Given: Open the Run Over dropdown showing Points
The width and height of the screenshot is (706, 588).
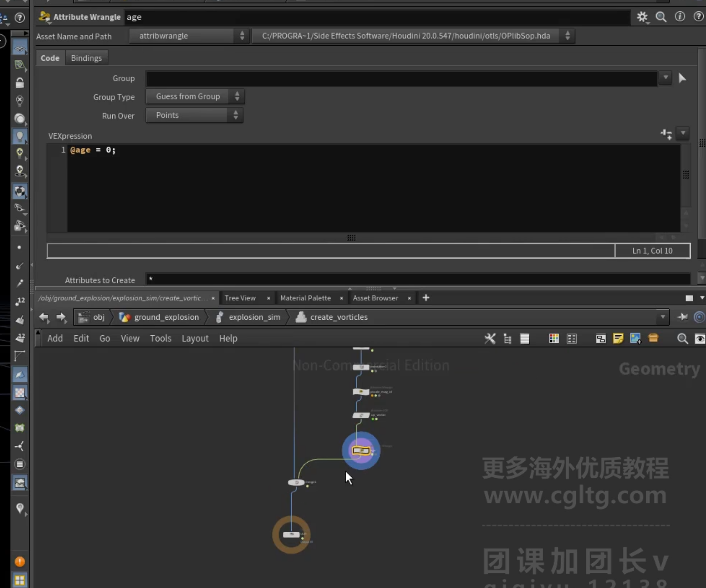Looking at the screenshot, I should click(x=194, y=115).
